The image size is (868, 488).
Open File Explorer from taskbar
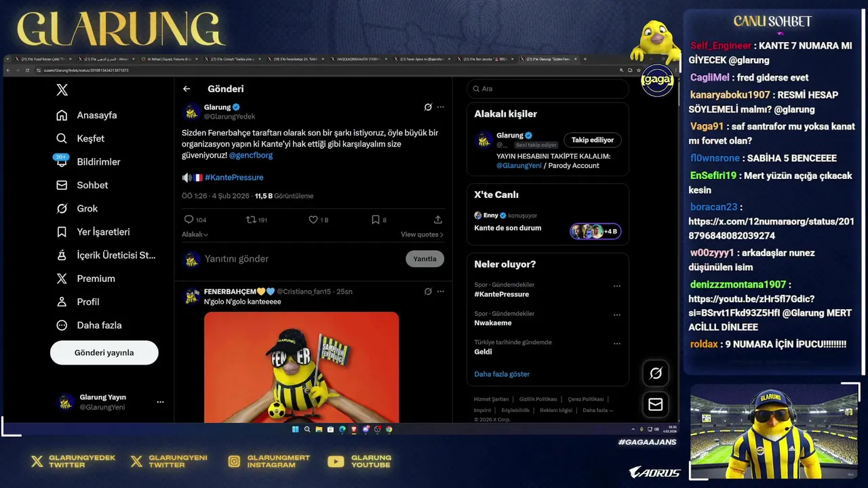pos(319,429)
